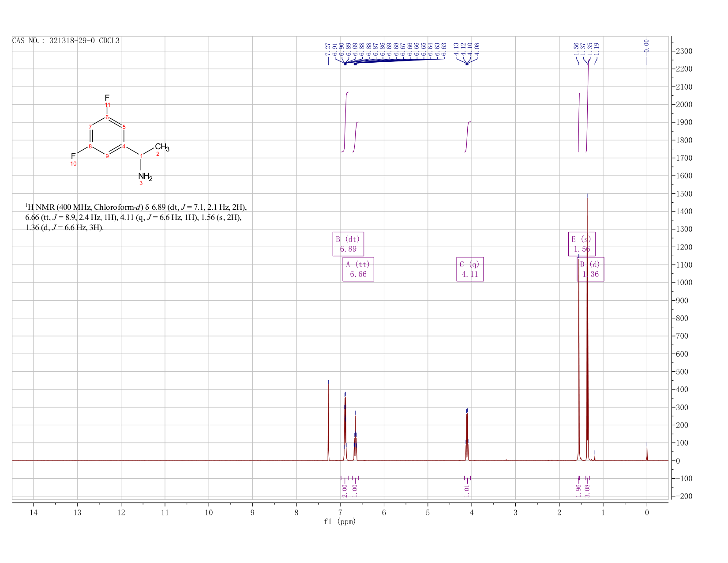This screenshot has width=728, height=563.
Task: Click the 1.01 integral value under the 4.11 peak
Action: [x=467, y=490]
